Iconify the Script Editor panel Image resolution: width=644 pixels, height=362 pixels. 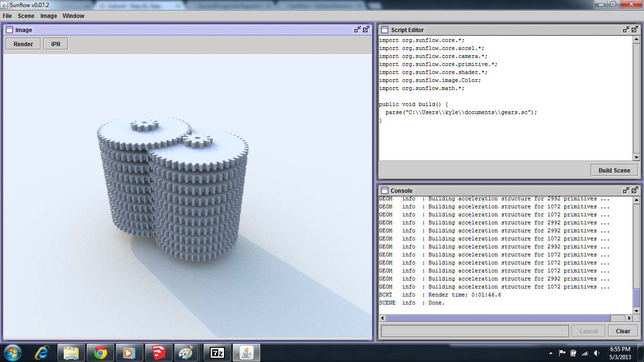[x=627, y=30]
